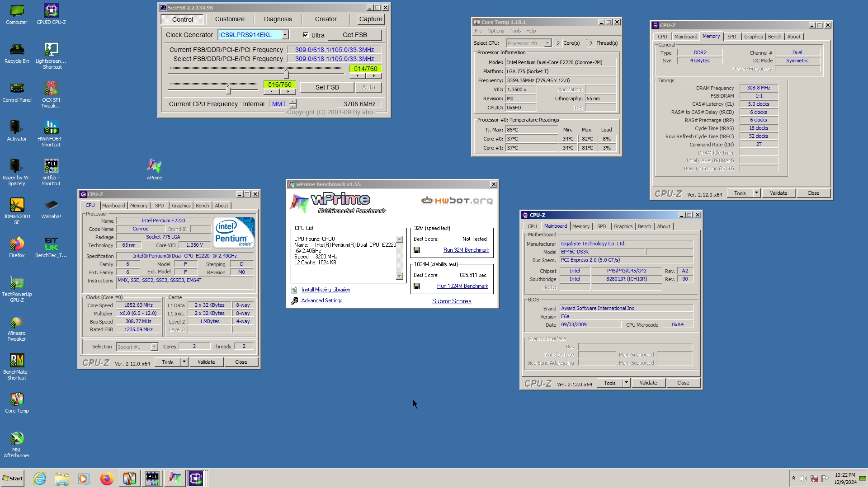Save the 1024M stability test score icon
This screenshot has width=868, height=488.
417,286
